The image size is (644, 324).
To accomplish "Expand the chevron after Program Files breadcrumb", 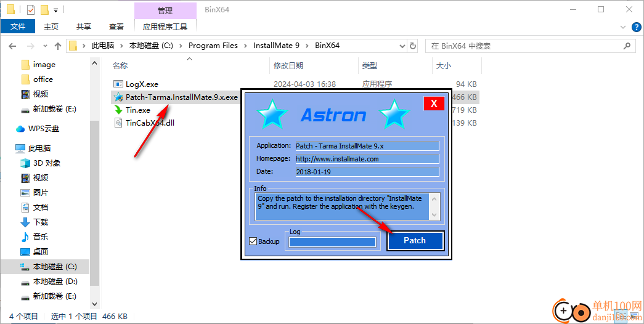I will 246,46.
